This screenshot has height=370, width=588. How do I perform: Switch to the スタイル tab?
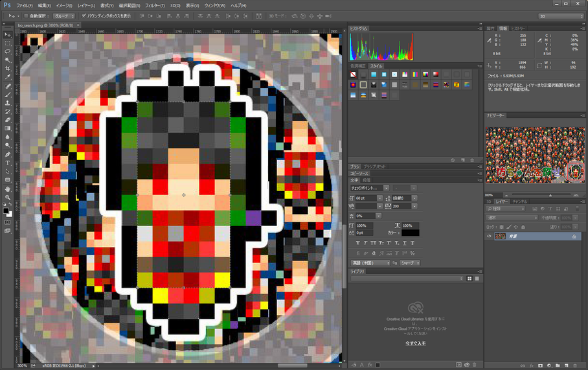376,66
